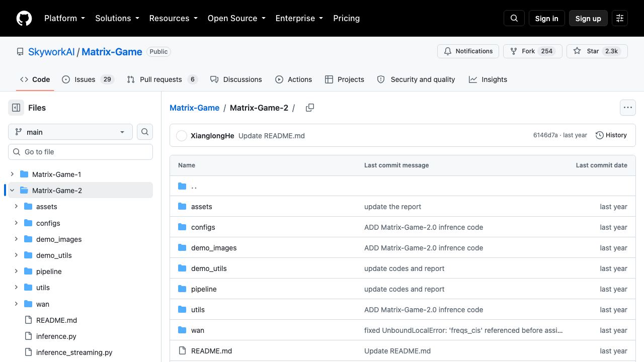Open the Notifications button
Viewport: 644px width, 362px height.
[468, 51]
